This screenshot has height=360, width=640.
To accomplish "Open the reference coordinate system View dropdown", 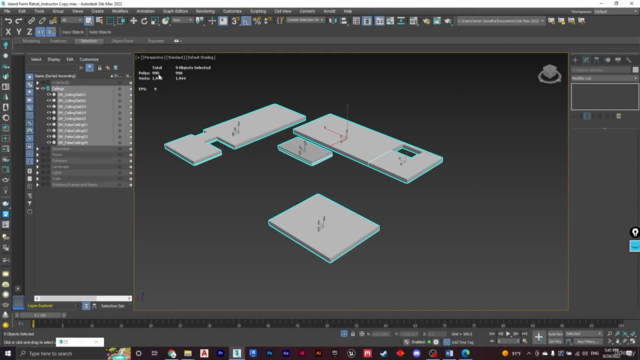I will pyautogui.click(x=182, y=20).
